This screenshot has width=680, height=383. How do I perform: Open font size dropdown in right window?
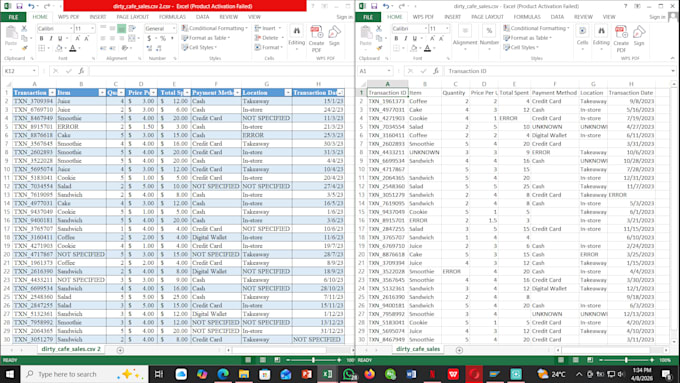point(447,29)
